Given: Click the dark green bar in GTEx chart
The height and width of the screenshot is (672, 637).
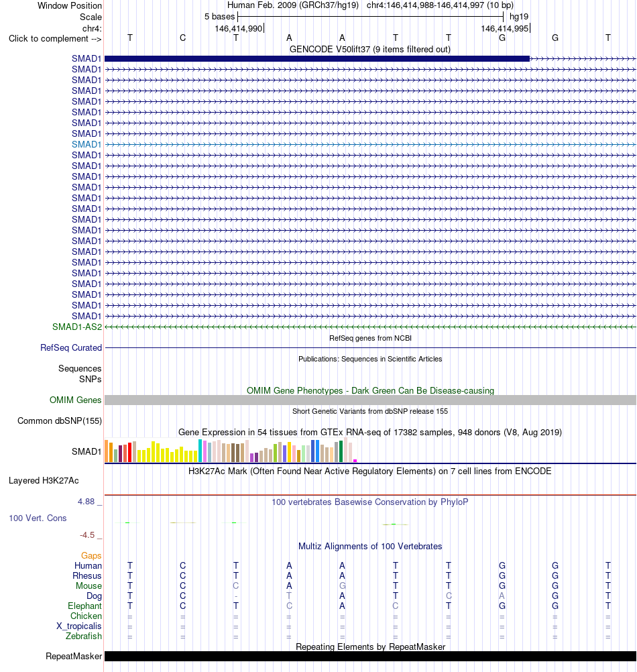Looking at the screenshot, I should [x=341, y=451].
